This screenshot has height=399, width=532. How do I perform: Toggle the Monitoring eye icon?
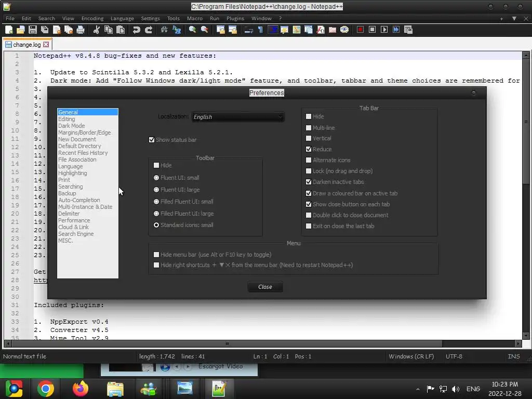click(x=344, y=30)
